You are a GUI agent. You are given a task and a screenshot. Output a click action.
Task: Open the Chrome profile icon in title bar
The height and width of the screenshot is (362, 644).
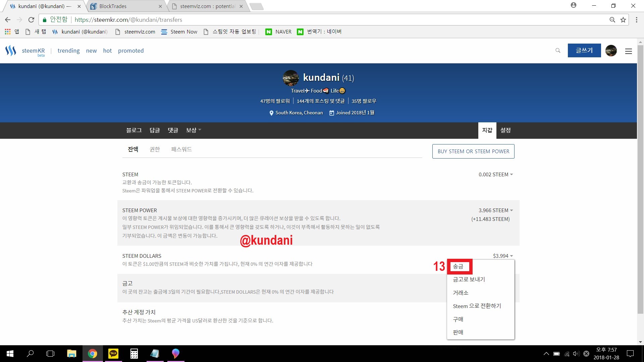[574, 5]
